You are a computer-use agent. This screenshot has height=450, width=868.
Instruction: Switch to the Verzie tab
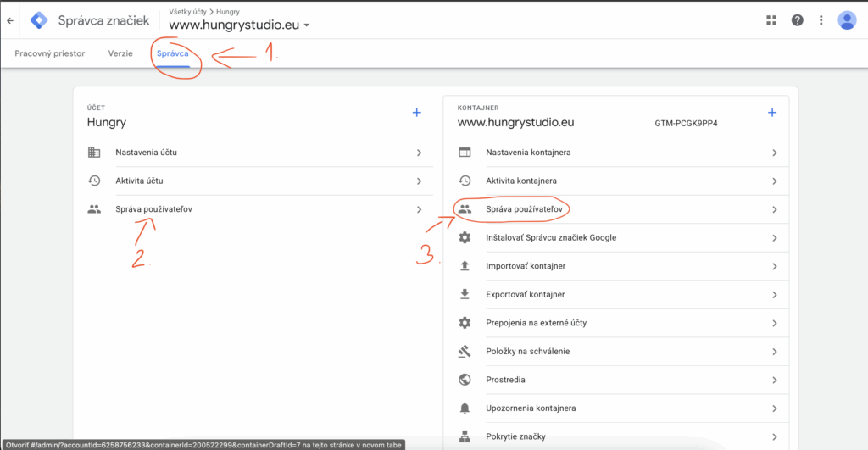click(x=120, y=53)
